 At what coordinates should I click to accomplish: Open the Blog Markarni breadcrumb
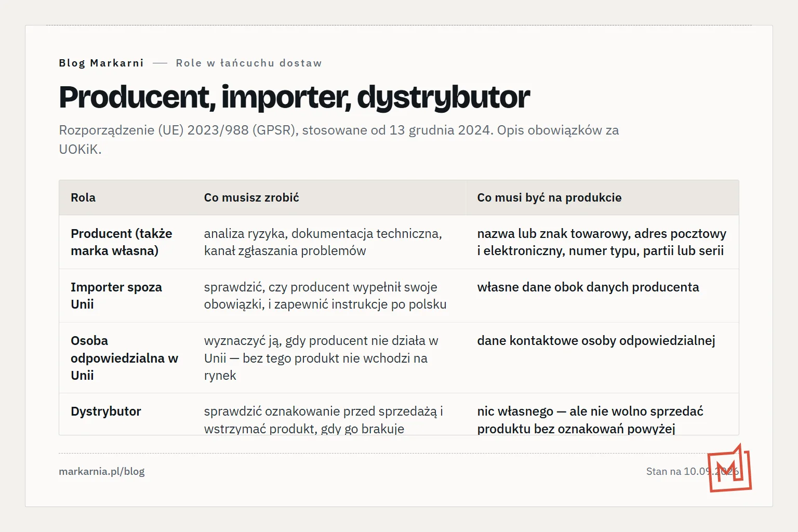101,63
